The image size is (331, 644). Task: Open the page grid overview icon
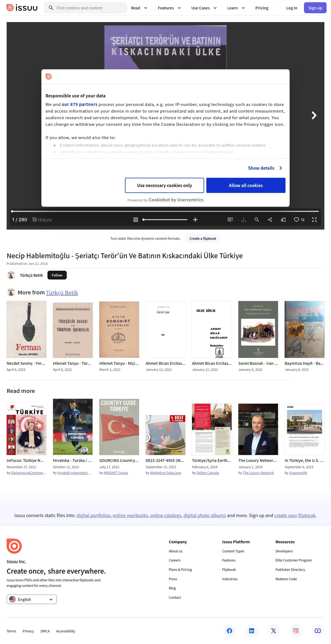coord(136,220)
